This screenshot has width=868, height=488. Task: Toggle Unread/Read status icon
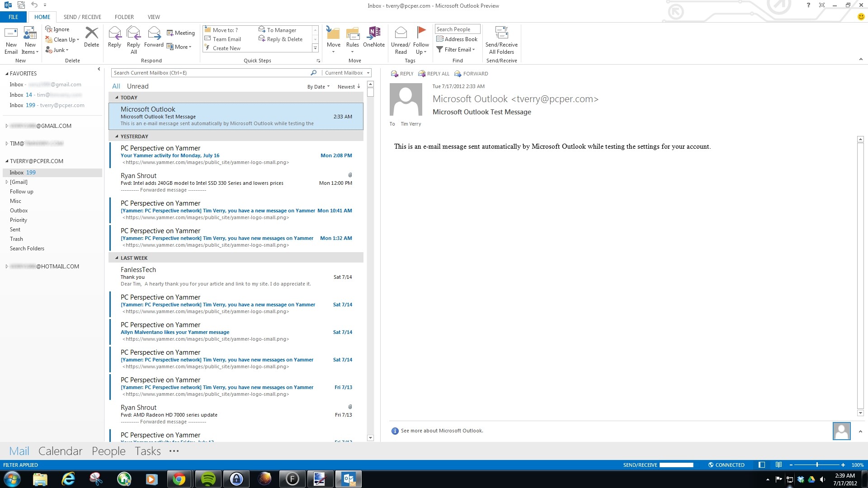point(401,34)
